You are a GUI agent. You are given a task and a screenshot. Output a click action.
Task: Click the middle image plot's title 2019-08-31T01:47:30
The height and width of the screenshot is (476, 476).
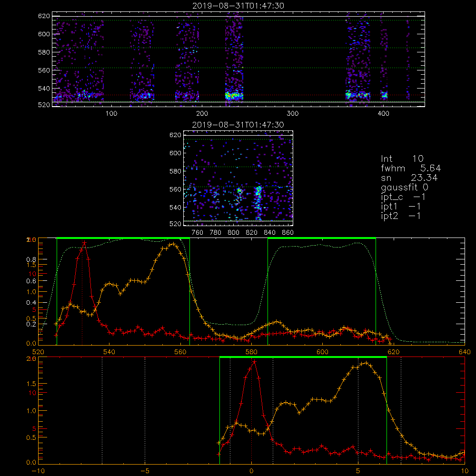pyautogui.click(x=238, y=125)
